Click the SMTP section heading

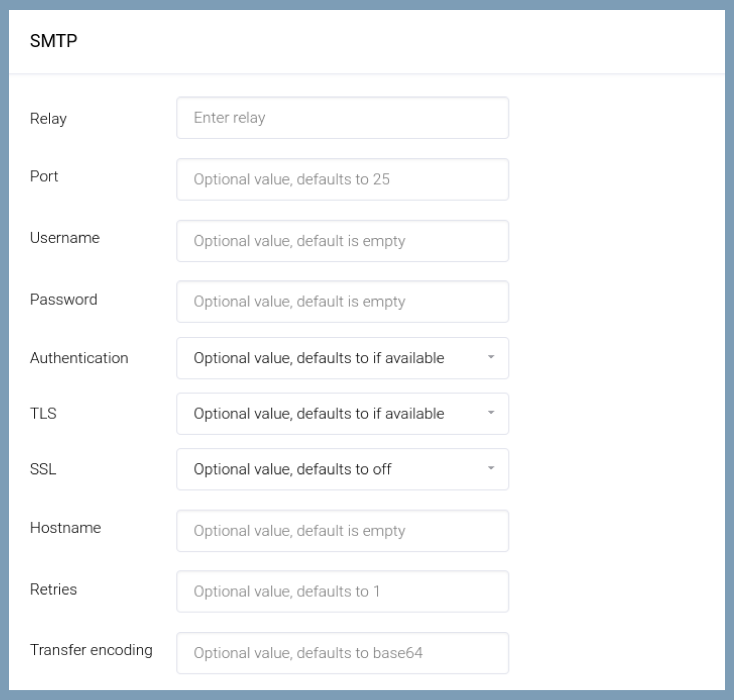click(x=54, y=41)
